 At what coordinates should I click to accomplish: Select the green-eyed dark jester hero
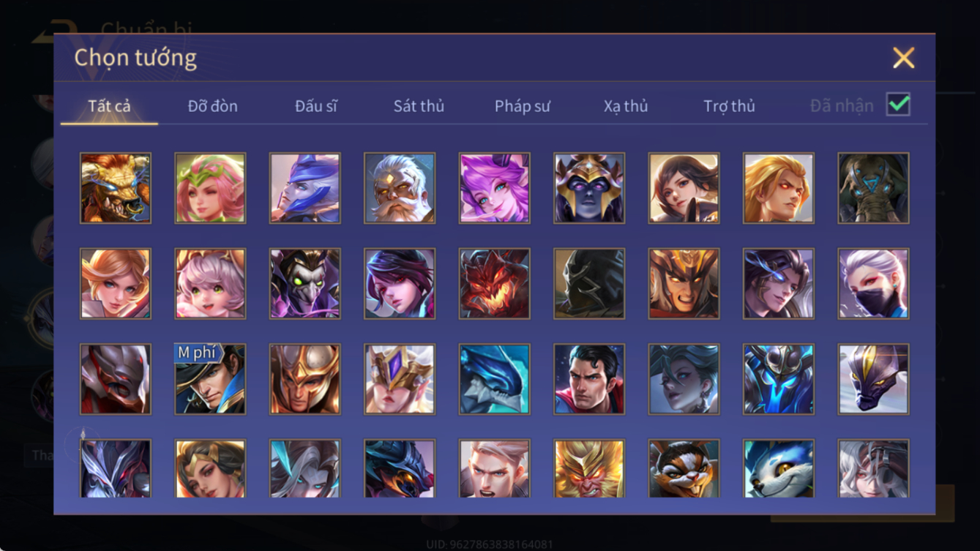coord(305,284)
